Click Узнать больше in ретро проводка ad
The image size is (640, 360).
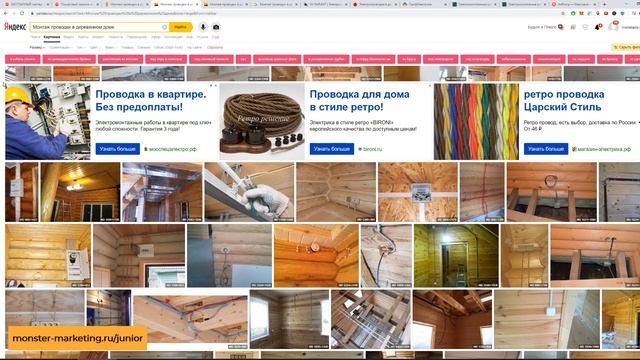click(546, 149)
